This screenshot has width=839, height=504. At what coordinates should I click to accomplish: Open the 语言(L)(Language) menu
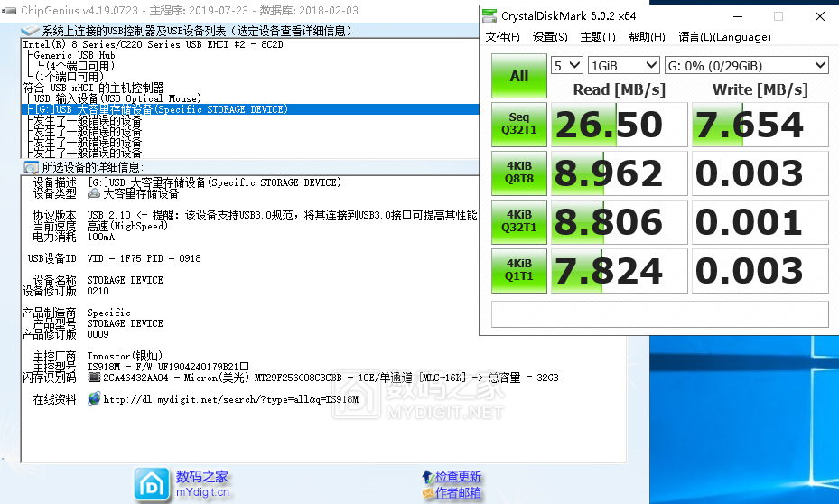coord(724,37)
